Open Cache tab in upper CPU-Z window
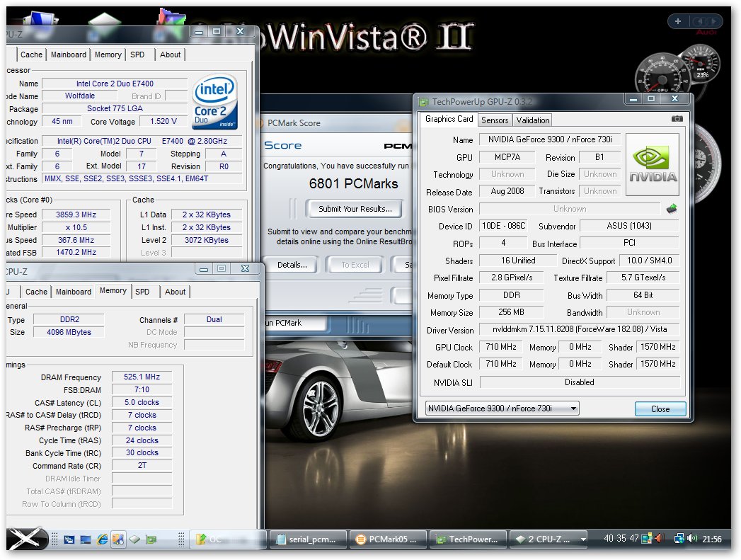 pyautogui.click(x=31, y=55)
